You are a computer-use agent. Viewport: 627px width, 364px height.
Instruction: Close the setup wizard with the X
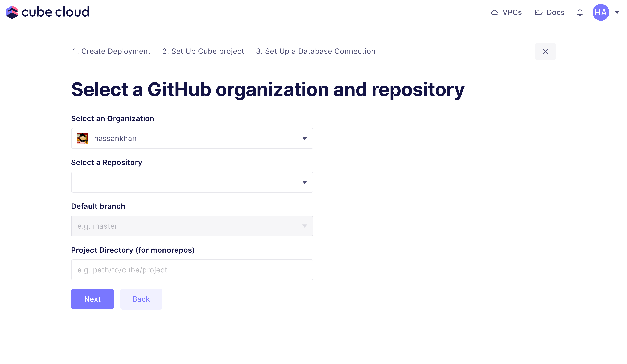point(545,52)
